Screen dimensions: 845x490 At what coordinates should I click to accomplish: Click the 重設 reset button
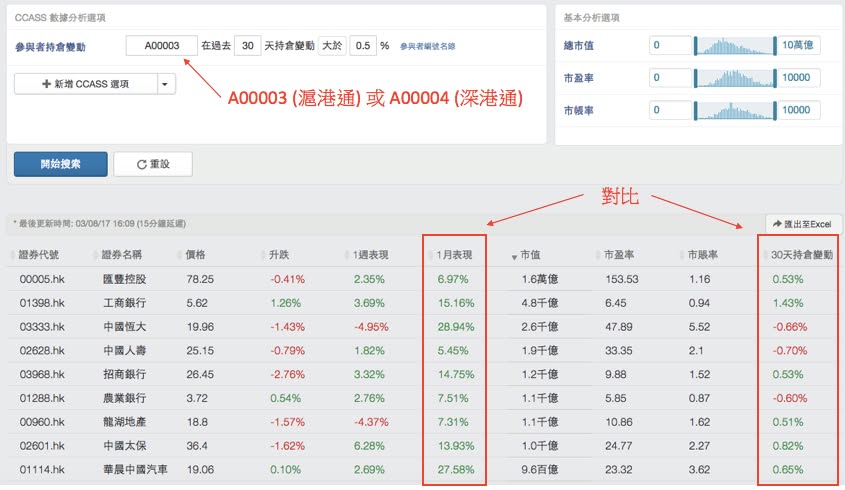[x=153, y=164]
